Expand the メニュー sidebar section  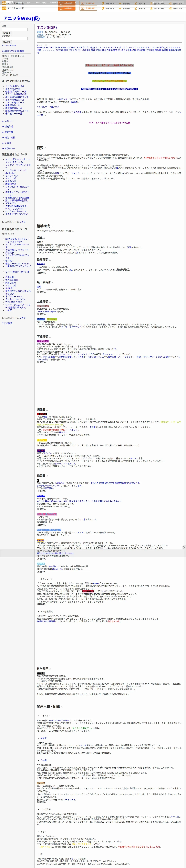7,121
